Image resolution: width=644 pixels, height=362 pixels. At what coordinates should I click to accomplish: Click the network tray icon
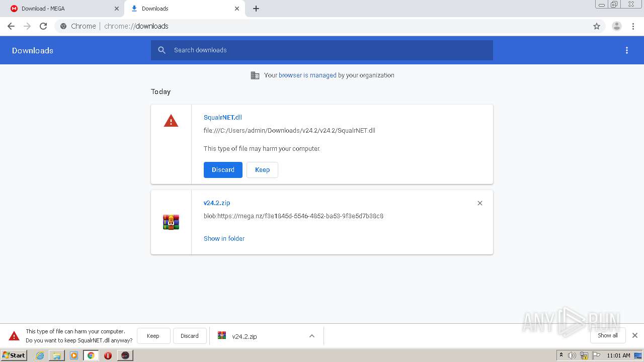(x=584, y=355)
